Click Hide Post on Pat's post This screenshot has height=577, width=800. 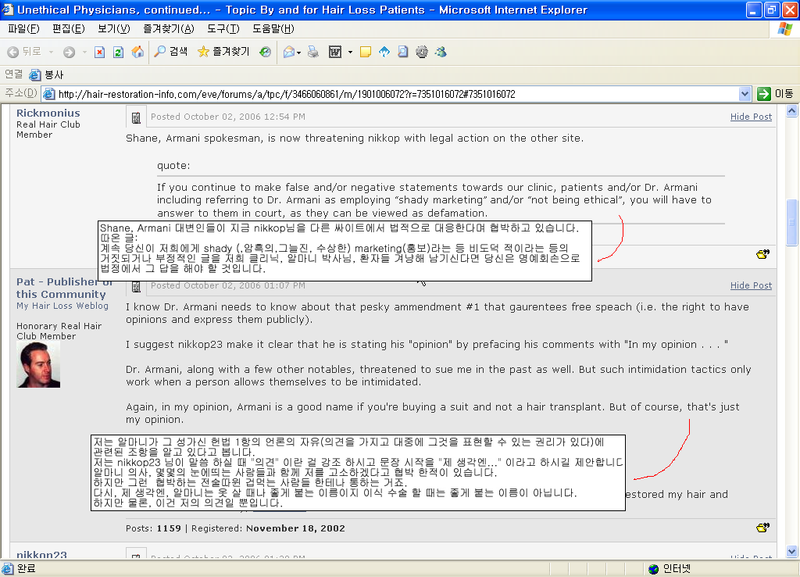click(x=751, y=286)
